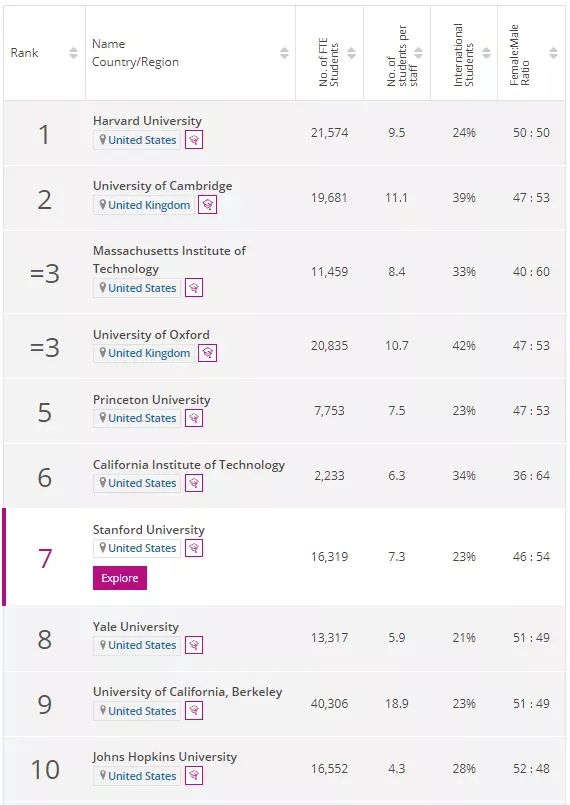Click the graduation cap icon beside Harvard University

(x=194, y=140)
